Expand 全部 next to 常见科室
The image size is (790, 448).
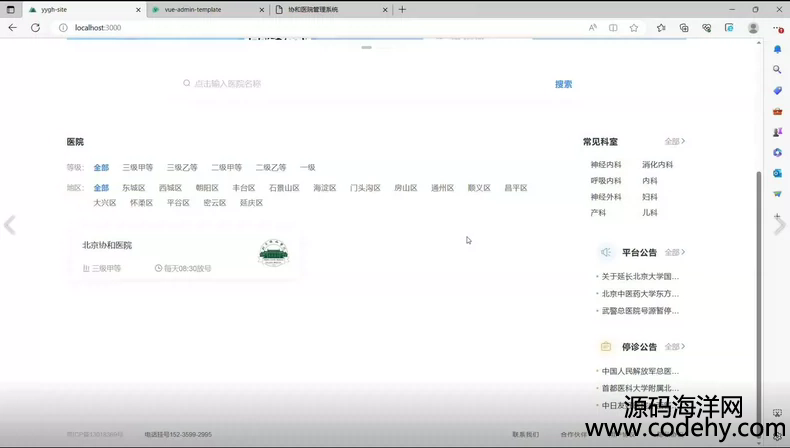click(x=675, y=142)
